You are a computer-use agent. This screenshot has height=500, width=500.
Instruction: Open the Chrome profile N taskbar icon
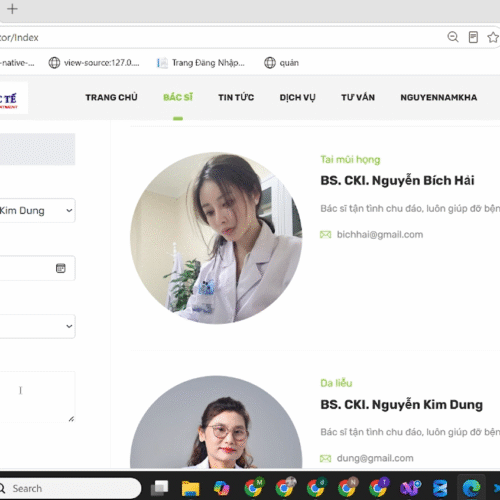(348, 487)
